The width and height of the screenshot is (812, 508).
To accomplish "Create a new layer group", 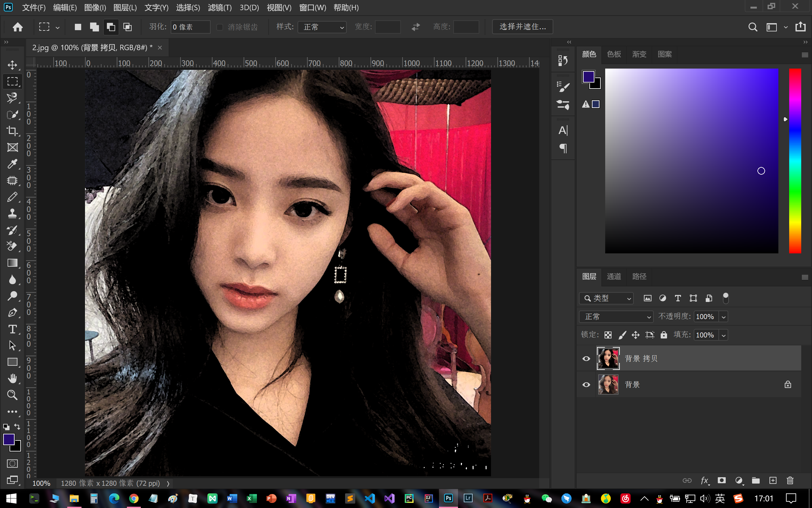I will [x=756, y=480].
